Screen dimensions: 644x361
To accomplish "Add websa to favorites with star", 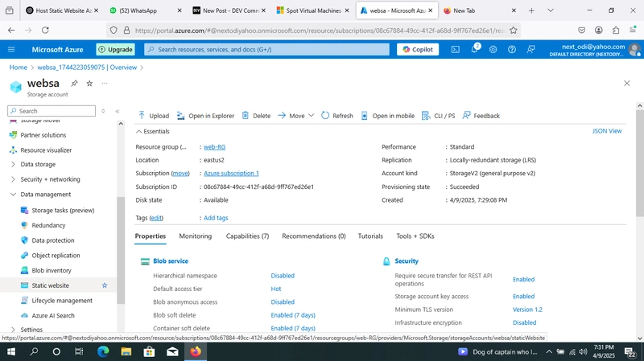I will click(89, 84).
